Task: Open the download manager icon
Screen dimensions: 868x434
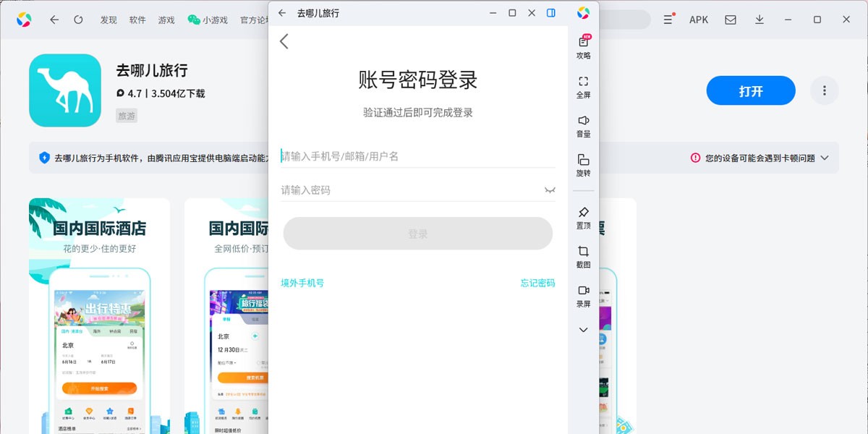Action: click(759, 20)
